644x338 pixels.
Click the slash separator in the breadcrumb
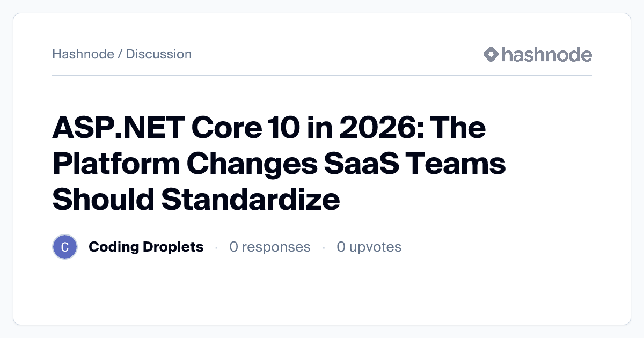(120, 54)
